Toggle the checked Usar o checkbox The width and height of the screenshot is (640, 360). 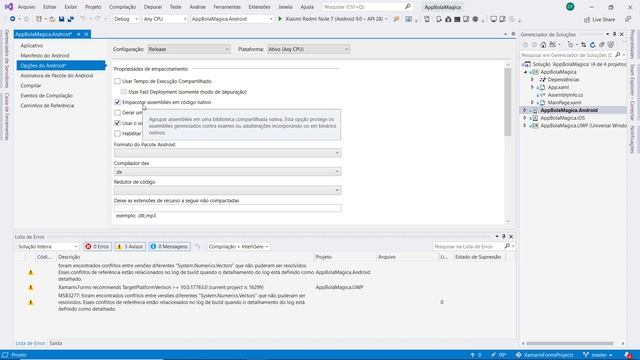[118, 123]
